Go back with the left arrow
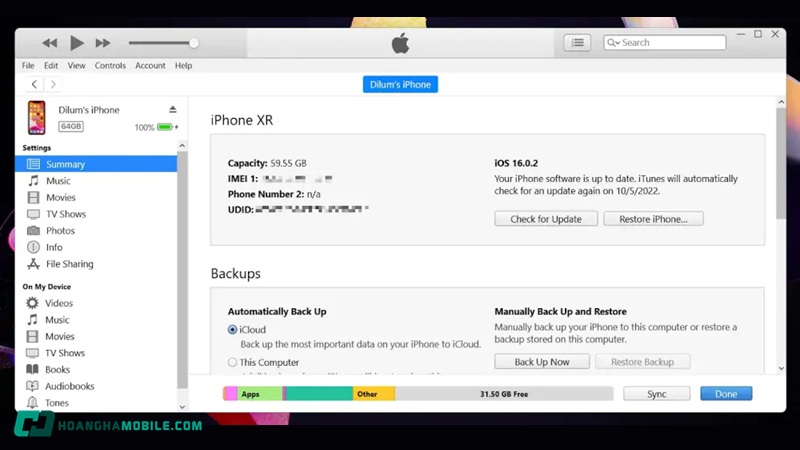This screenshot has height=450, width=800. (34, 84)
